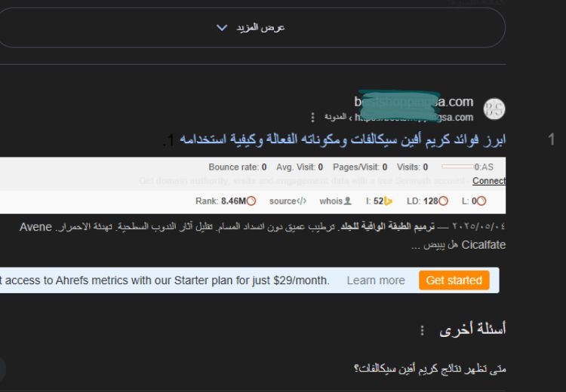Click the Bing icon next to I: 52

[x=388, y=201]
